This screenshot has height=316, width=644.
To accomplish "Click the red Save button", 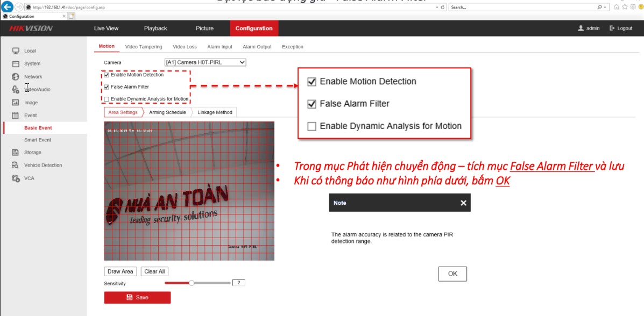I will [x=137, y=297].
